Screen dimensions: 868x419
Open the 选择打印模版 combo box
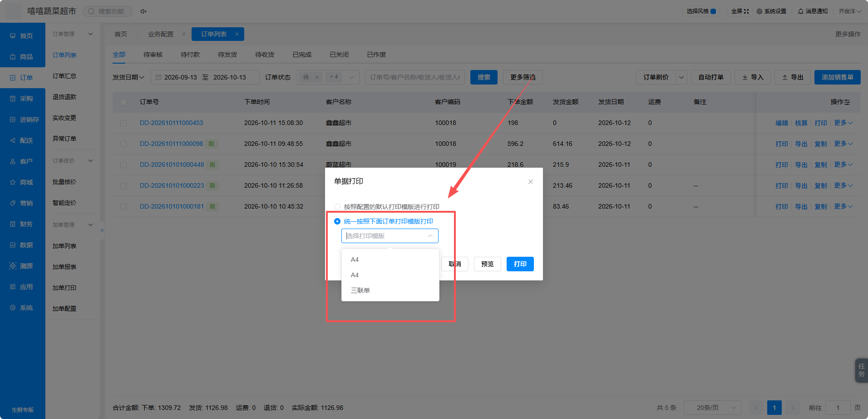pos(390,236)
